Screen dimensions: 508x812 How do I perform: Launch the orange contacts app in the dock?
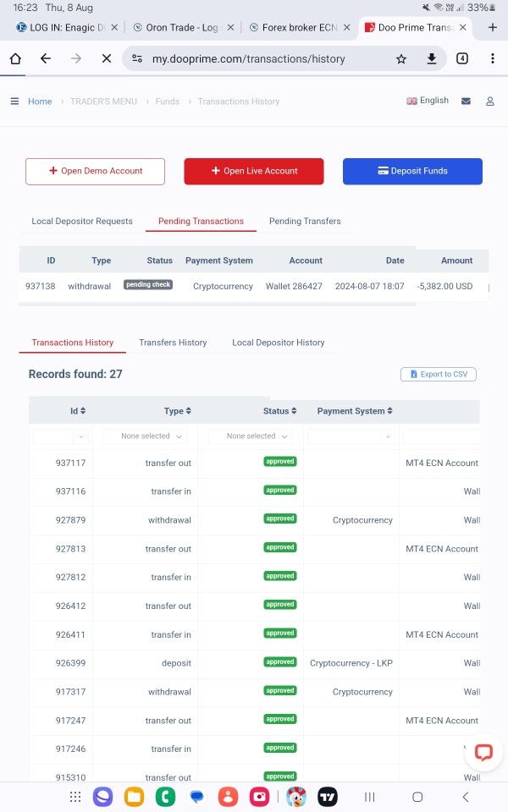pos(228,797)
